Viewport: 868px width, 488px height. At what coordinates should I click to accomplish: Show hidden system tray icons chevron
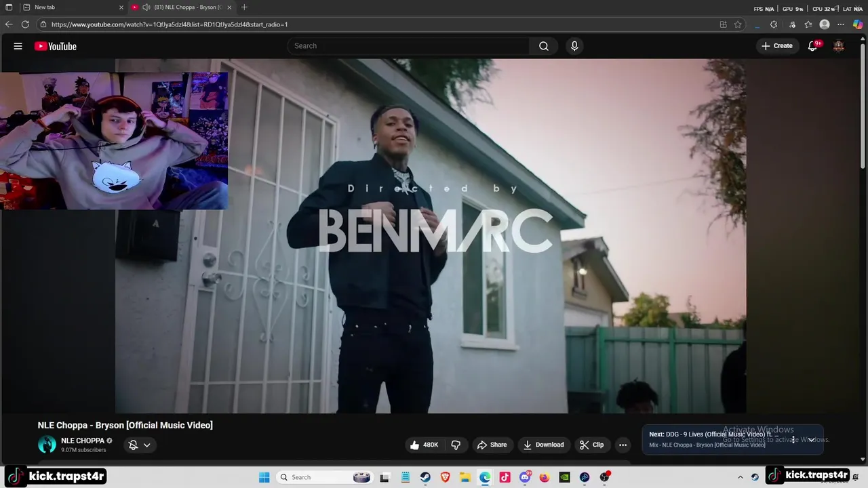pos(741,477)
